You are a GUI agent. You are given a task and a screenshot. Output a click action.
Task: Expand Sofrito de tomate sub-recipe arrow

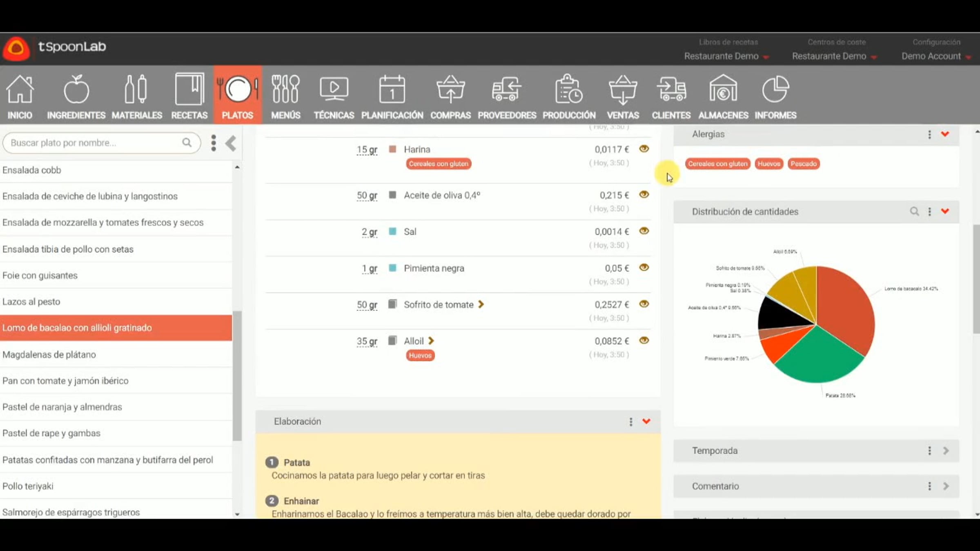click(x=481, y=304)
